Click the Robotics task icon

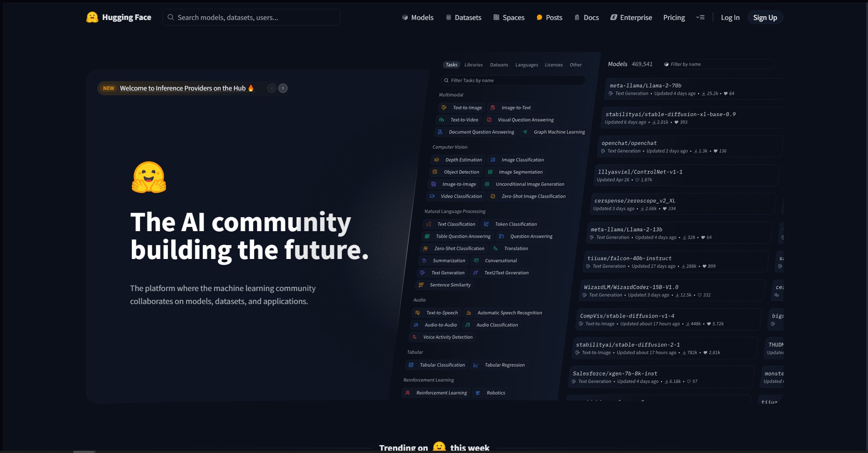click(x=478, y=393)
